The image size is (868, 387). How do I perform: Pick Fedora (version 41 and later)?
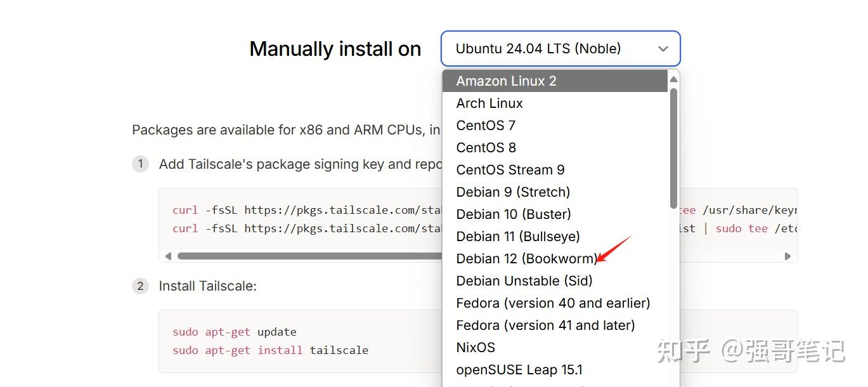545,325
